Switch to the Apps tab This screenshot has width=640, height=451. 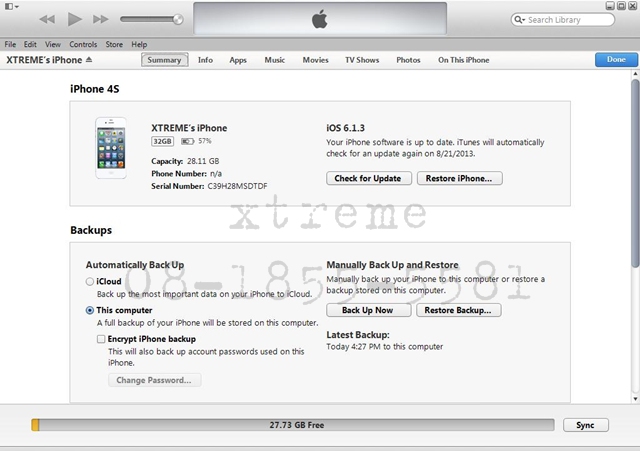point(238,60)
